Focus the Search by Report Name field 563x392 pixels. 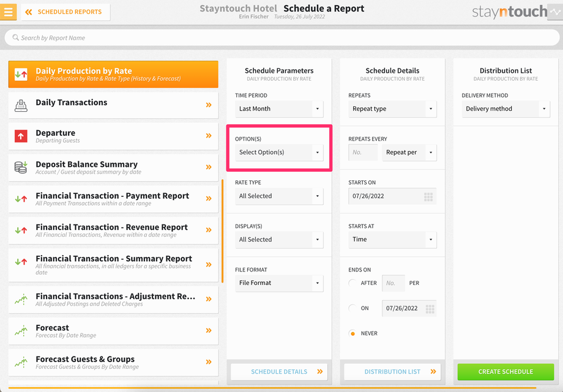click(281, 38)
